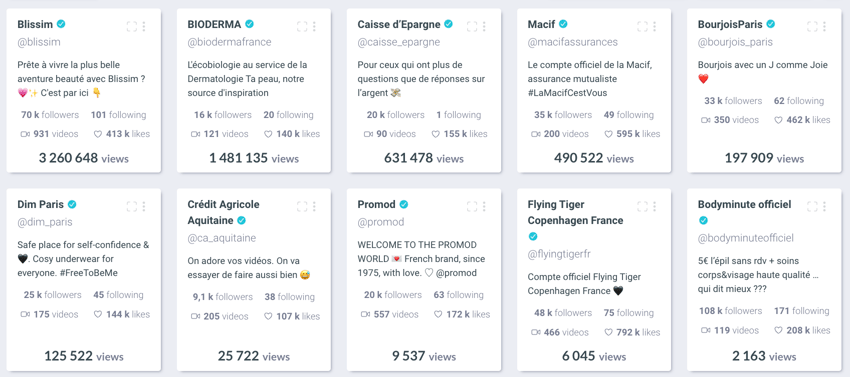This screenshot has width=850, height=377.
Task: Click the fullscreen icon on Caisse d'Epargne card
Action: [x=472, y=26]
